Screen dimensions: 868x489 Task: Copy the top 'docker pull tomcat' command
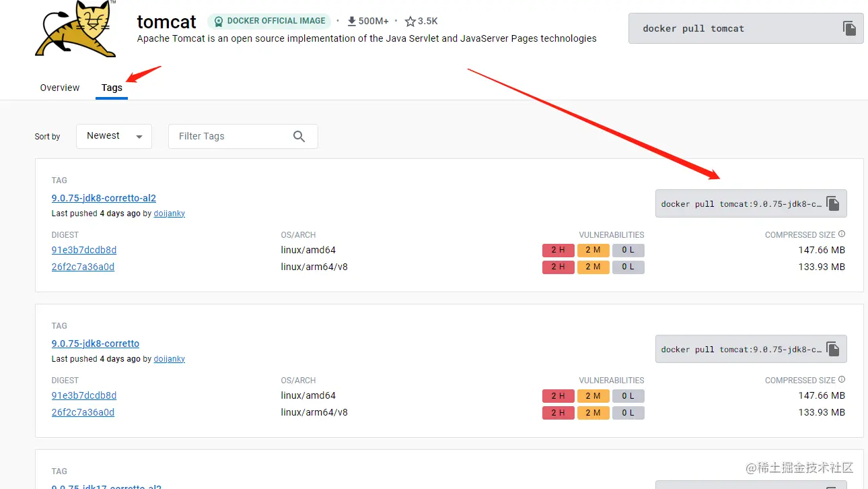850,28
